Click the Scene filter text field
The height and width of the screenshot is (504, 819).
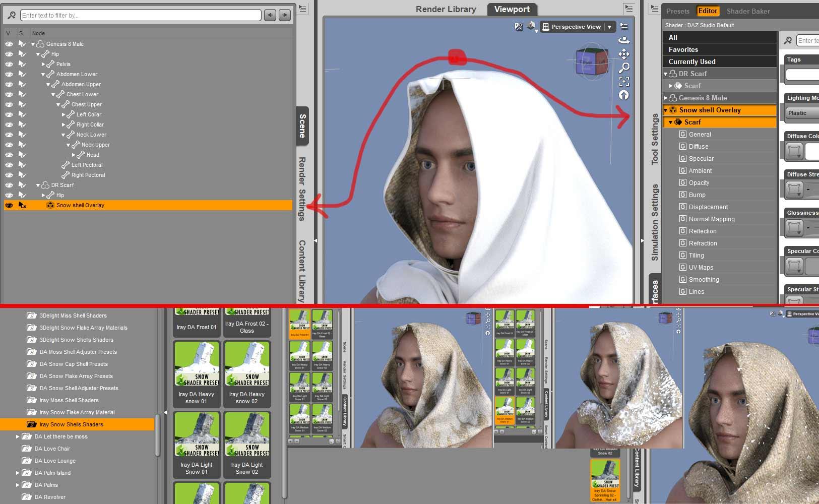coord(141,15)
